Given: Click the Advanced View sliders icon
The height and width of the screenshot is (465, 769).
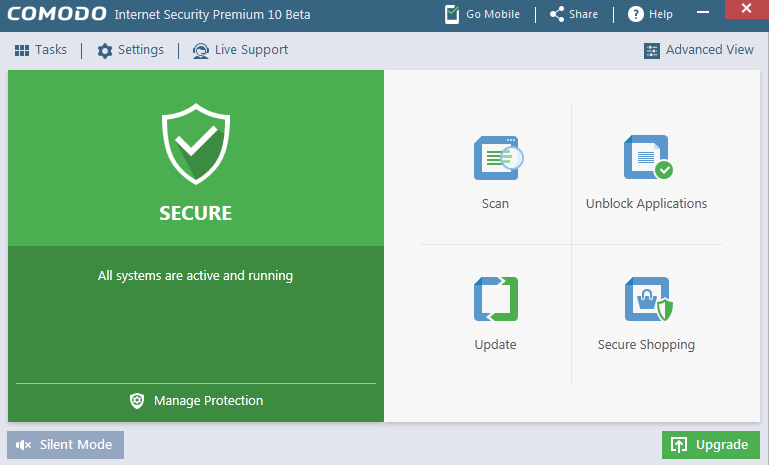Looking at the screenshot, I should 652,51.
